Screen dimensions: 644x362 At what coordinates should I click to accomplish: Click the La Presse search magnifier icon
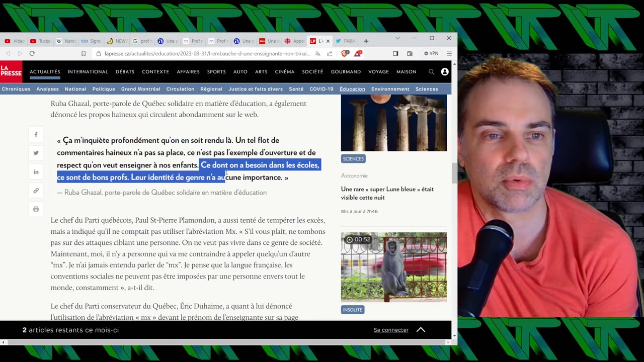(431, 72)
